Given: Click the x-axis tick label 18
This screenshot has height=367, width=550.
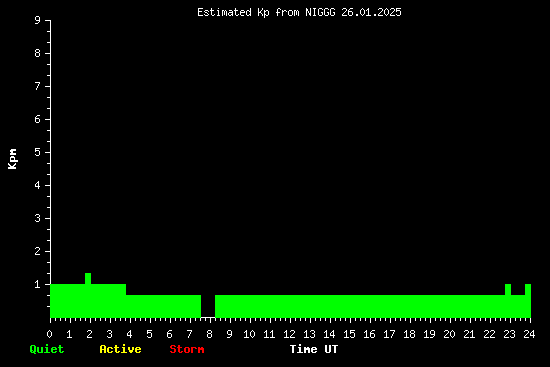Looking at the screenshot, I should 409,334.
